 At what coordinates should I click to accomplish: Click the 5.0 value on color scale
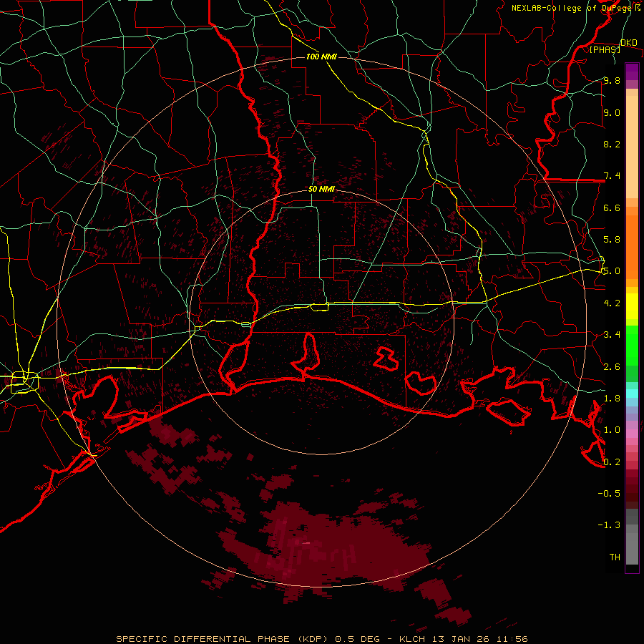click(612, 271)
